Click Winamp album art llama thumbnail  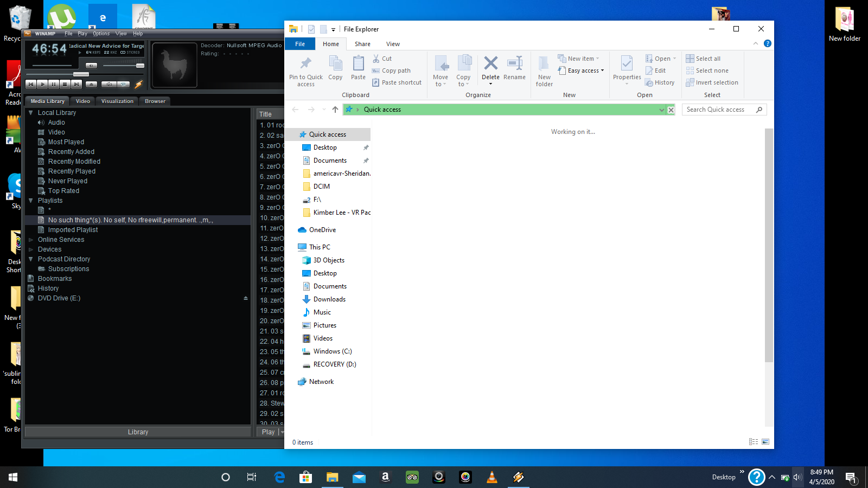tap(174, 65)
